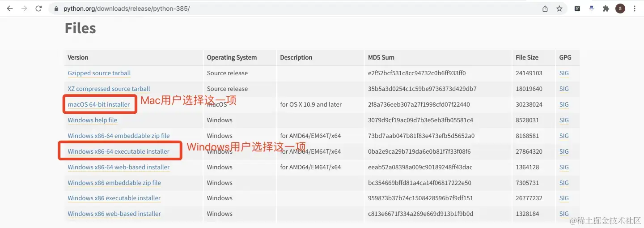
Task: Select MD5 sum 959873b37b74c1508428596b7f9df151
Action: coord(420,198)
